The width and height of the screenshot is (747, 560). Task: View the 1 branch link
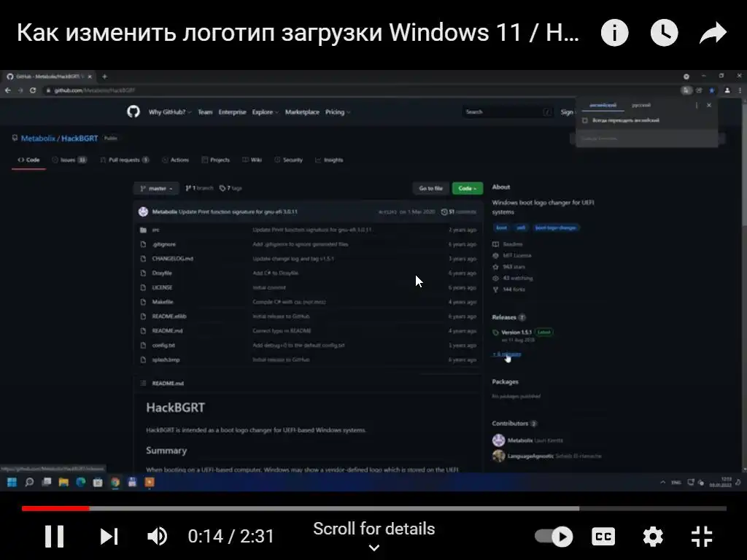199,188
